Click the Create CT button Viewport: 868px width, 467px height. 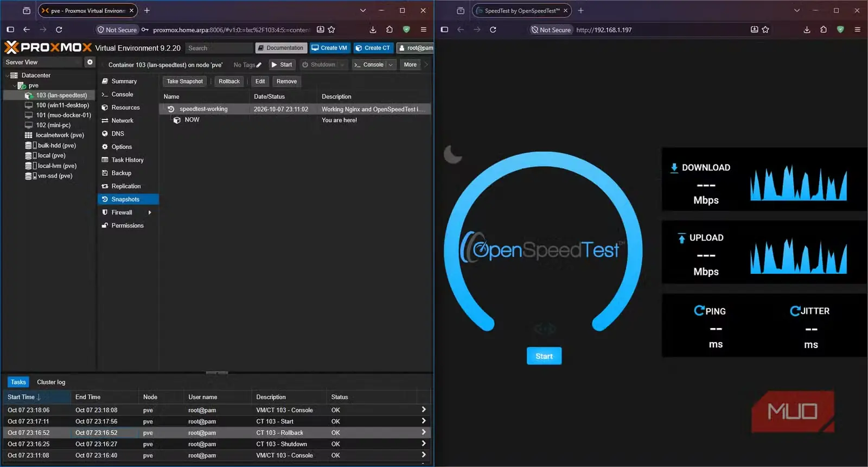click(x=373, y=48)
